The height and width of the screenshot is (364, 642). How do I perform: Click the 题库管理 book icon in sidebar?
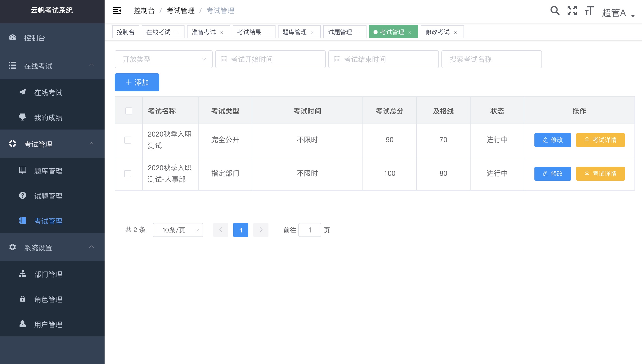[x=22, y=170]
